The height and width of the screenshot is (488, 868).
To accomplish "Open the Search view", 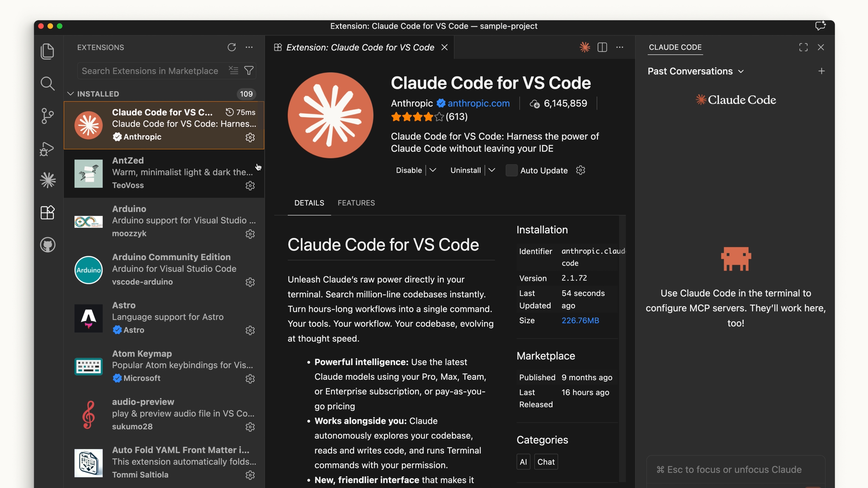I will pyautogui.click(x=47, y=84).
